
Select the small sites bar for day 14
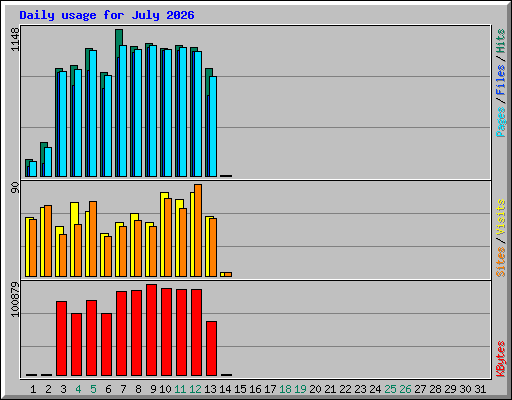pos(228,274)
